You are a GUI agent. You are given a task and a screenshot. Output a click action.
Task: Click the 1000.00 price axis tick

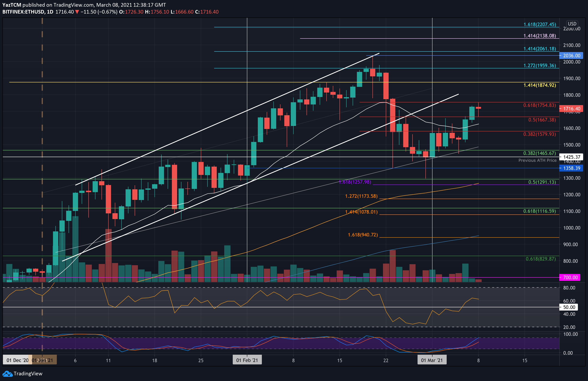[572, 228]
